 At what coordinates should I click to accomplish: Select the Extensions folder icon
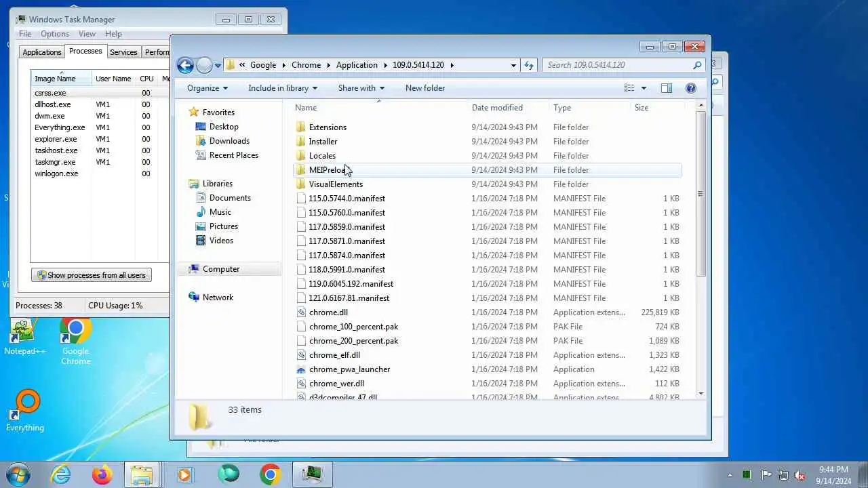point(301,127)
